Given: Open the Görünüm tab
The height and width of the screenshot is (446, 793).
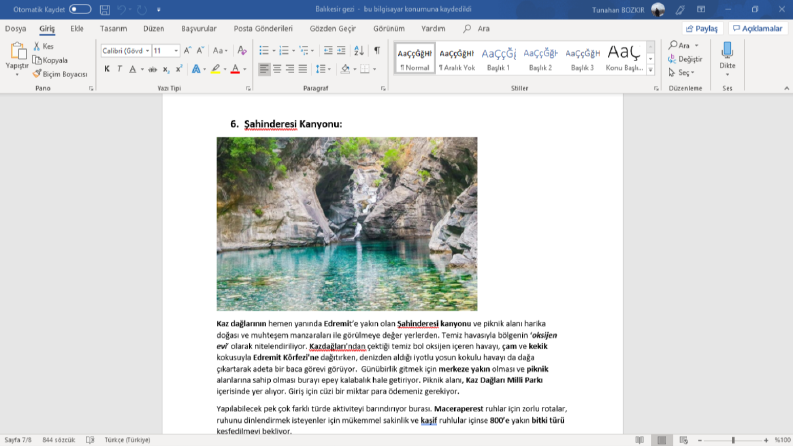Looking at the screenshot, I should pos(389,28).
